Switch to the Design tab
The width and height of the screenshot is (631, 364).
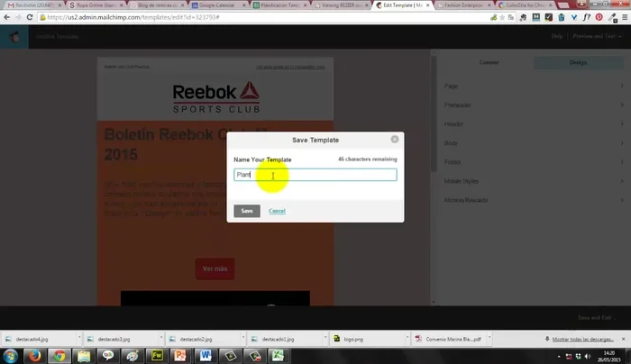[x=577, y=63]
